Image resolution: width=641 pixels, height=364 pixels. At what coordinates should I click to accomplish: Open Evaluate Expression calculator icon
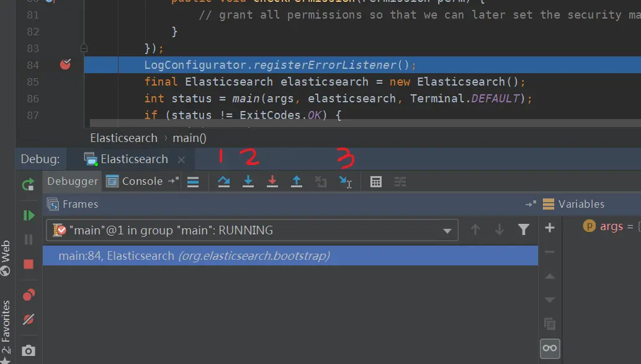click(x=375, y=182)
